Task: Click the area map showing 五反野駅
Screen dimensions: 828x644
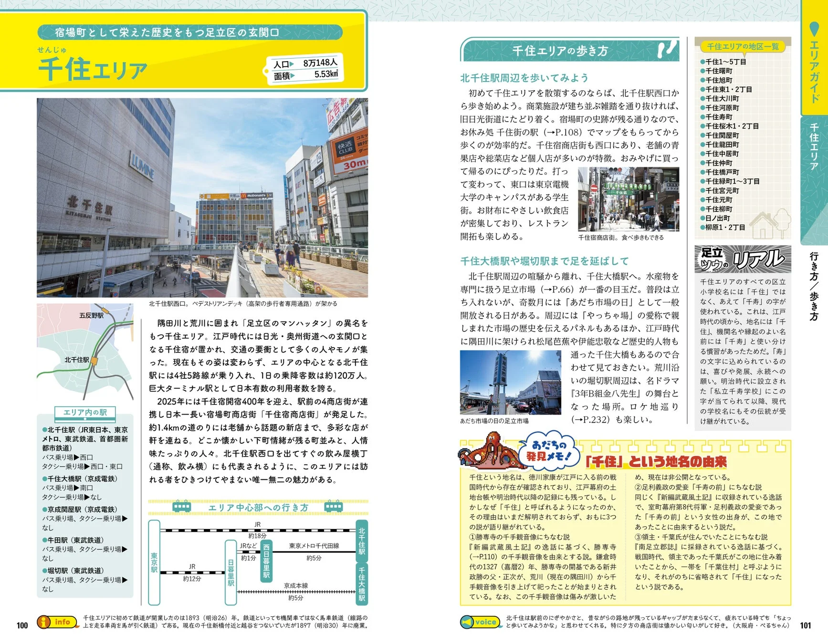Action: (85, 352)
